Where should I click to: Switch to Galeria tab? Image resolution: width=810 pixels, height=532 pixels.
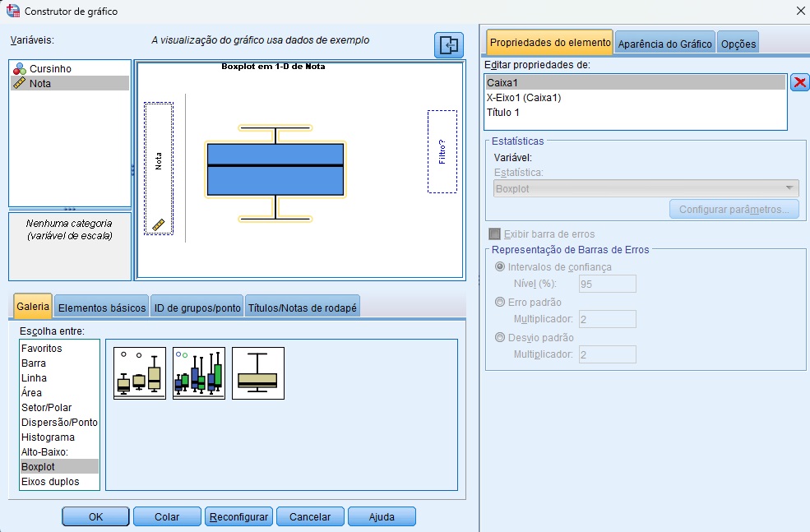[33, 306]
